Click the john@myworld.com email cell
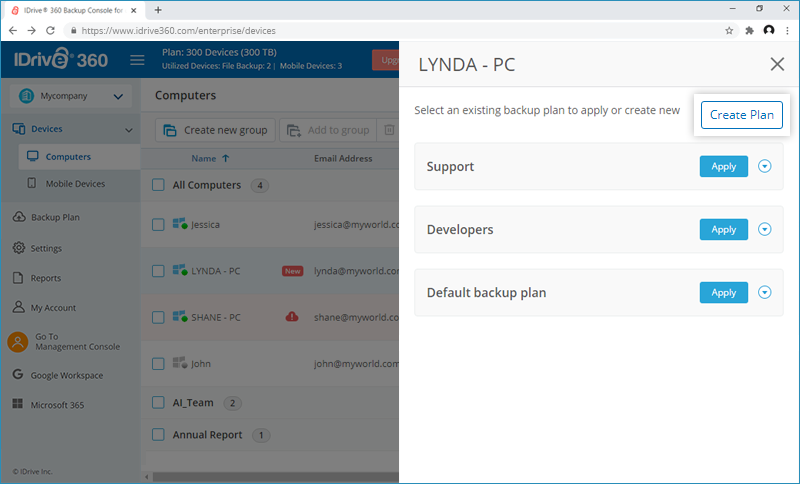This screenshot has height=484, width=800. tap(356, 364)
